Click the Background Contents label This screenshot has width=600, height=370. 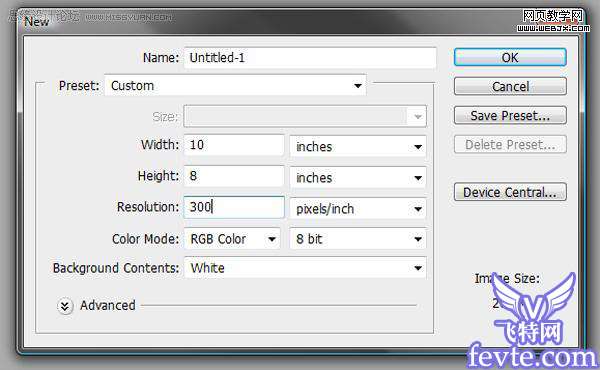click(116, 268)
